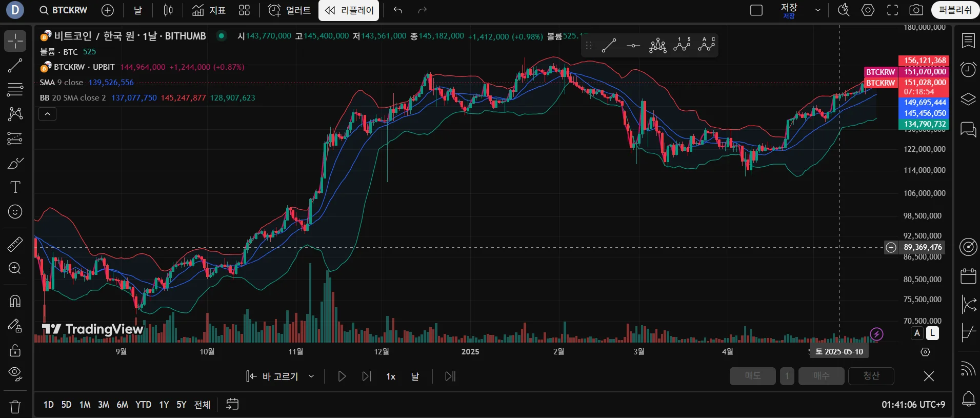Screen dimensions: 980x418
Task: Switch to the YTD range
Action: 143,405
